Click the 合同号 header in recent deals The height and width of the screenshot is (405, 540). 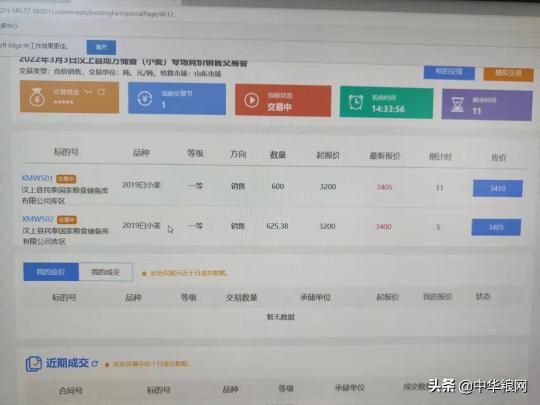click(x=71, y=390)
